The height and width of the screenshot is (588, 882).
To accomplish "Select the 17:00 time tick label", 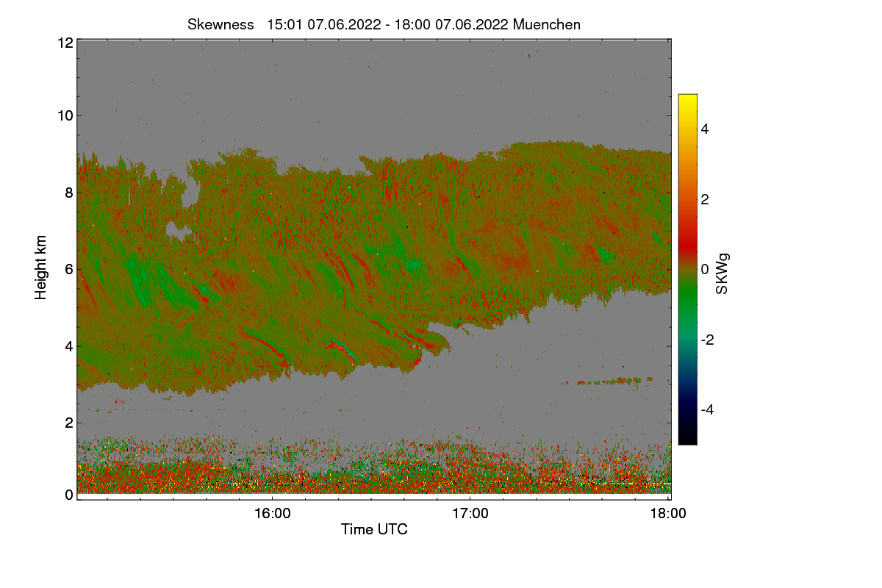I will (x=470, y=514).
